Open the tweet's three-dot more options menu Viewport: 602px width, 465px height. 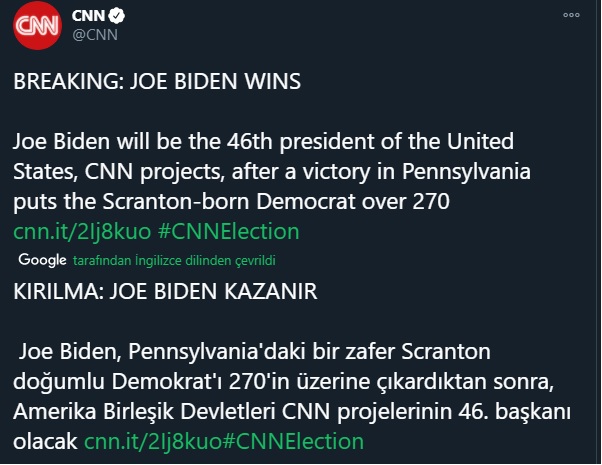tap(571, 16)
